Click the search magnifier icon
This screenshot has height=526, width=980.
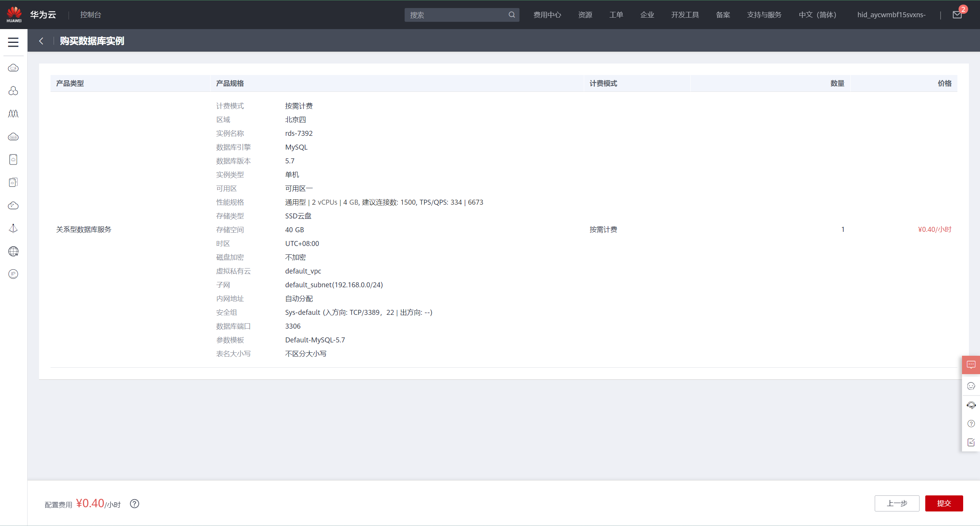[x=512, y=15]
